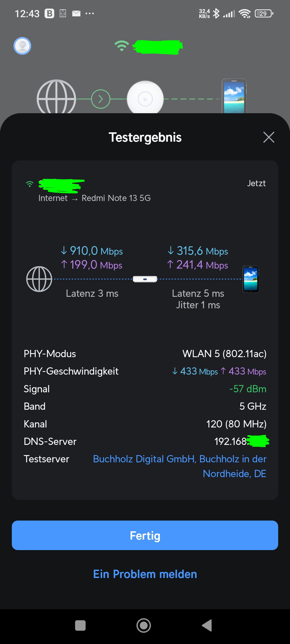Tap the 315,6 Mbps WiFi download value
Image resolution: width=290 pixels, height=644 pixels.
198,251
